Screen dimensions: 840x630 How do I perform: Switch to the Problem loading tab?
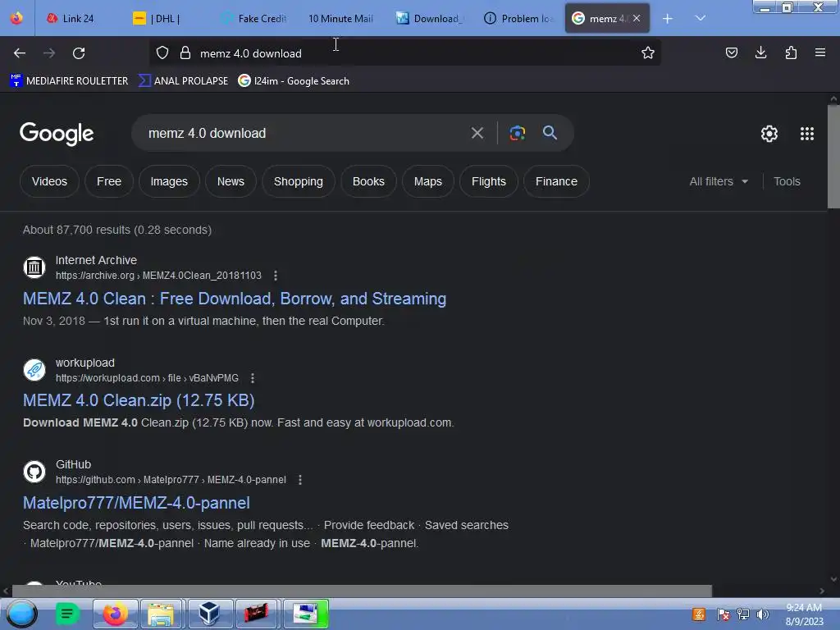tap(518, 19)
